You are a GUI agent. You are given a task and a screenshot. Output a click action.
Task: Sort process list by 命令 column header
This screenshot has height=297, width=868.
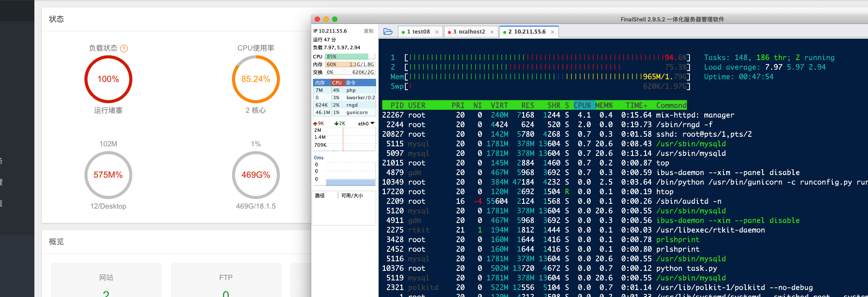[360, 83]
